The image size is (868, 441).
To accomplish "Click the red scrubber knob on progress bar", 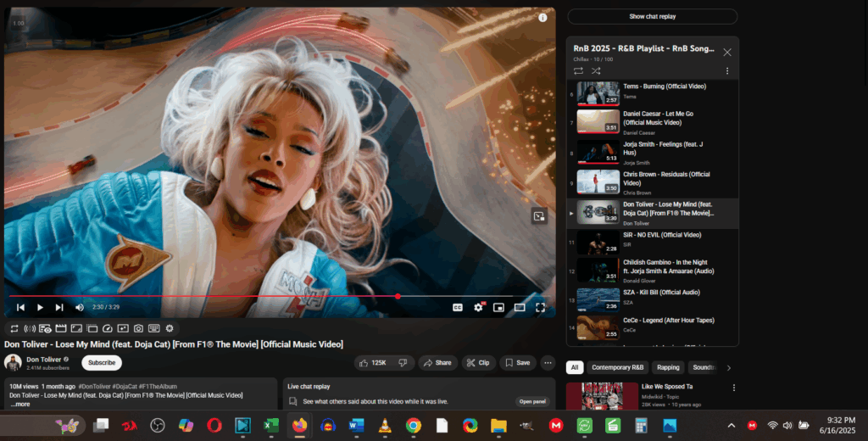I will click(x=398, y=296).
